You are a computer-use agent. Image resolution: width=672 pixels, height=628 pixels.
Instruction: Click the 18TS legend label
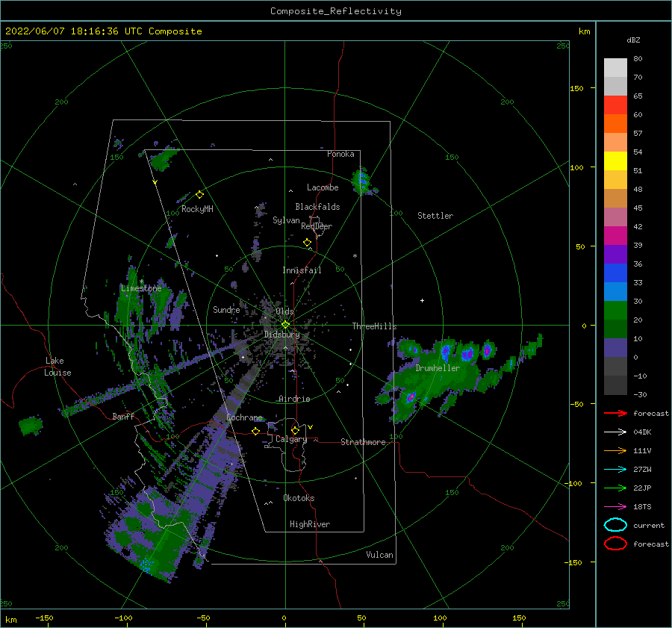642,507
